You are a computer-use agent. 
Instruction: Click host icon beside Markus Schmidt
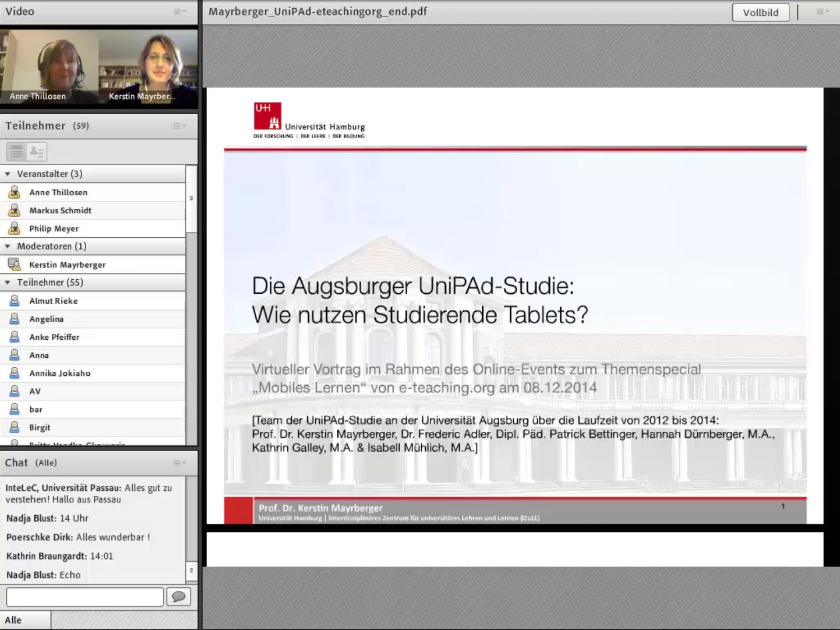tap(15, 210)
